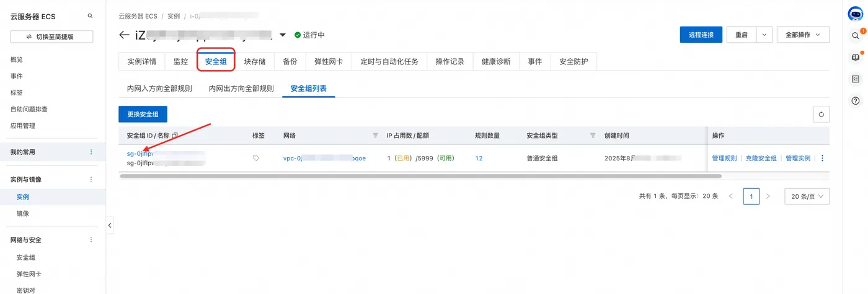Open the more-options dots next to 我的常用
This screenshot has height=294, width=868.
point(91,152)
